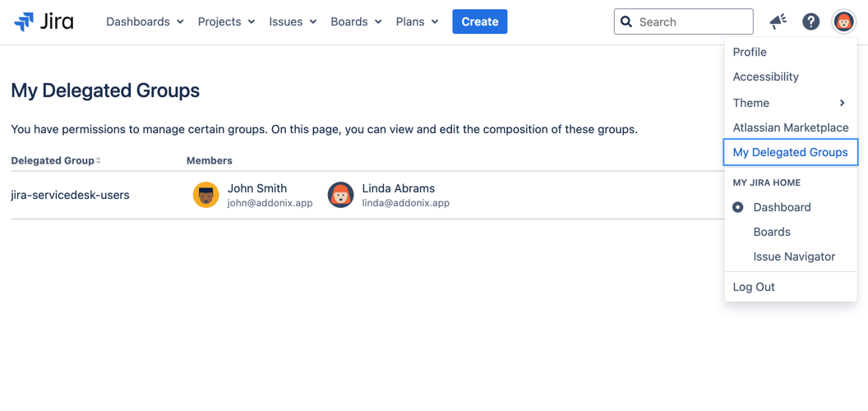The width and height of the screenshot is (868, 411).
Task: Expand the Theme submenu
Action: tap(791, 103)
